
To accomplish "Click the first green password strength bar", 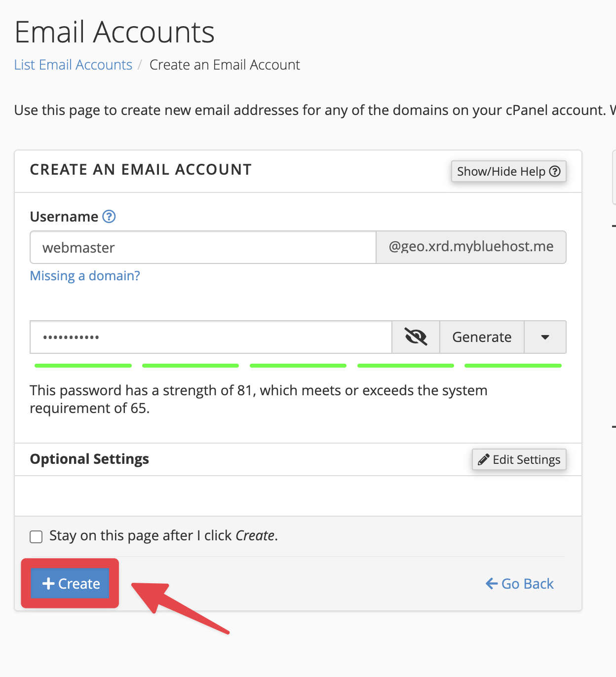I will point(83,366).
